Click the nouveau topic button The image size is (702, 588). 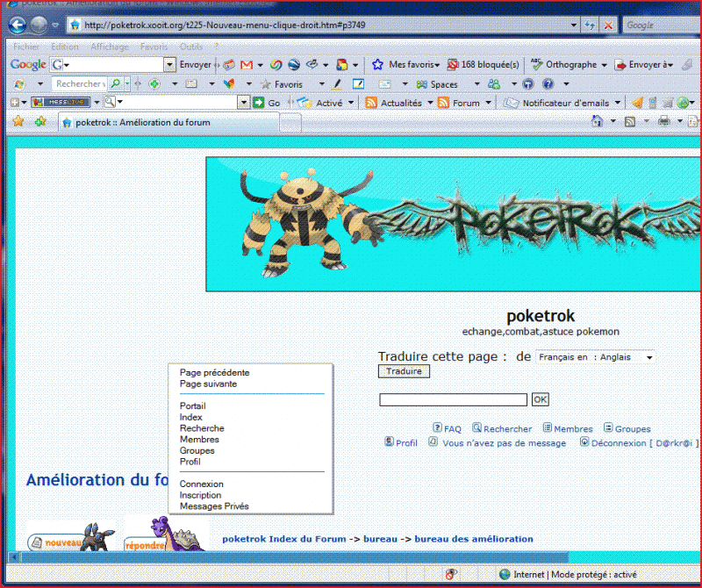point(72,537)
